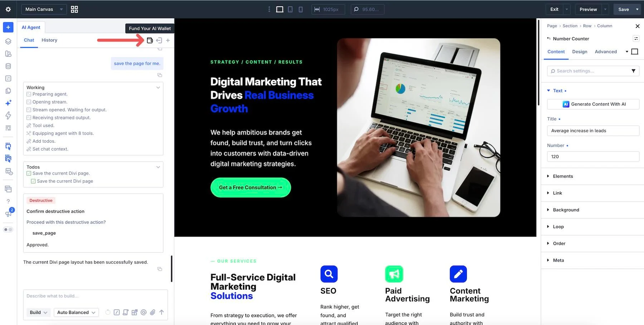Collapse the Todos box
Screen dimensions: 644x325
(x=158, y=167)
